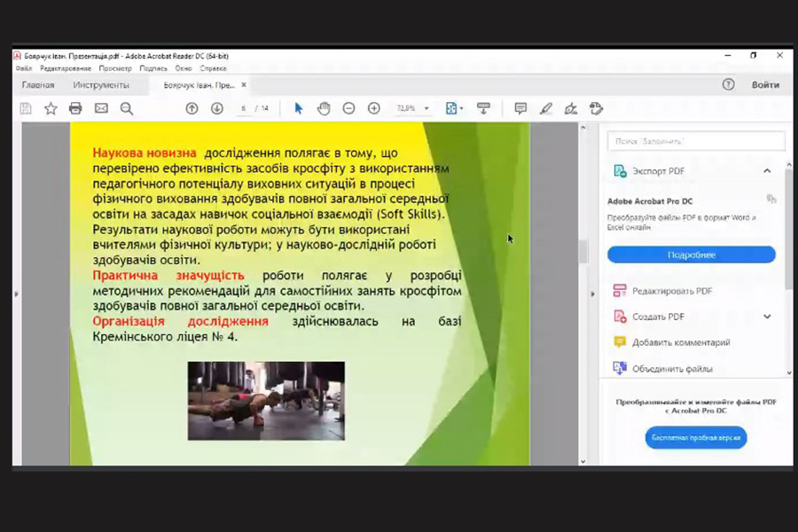
Task: Zoom out with the minus button
Action: pyautogui.click(x=348, y=108)
